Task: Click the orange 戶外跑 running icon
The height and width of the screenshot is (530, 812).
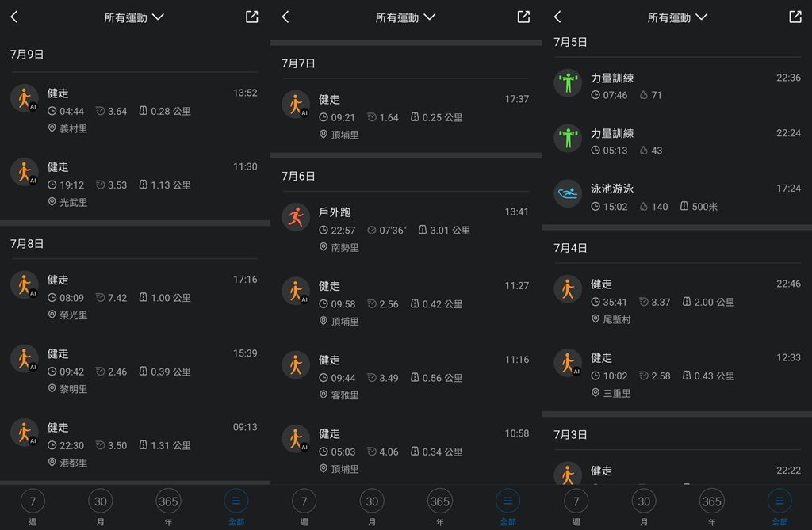Action: pos(296,217)
